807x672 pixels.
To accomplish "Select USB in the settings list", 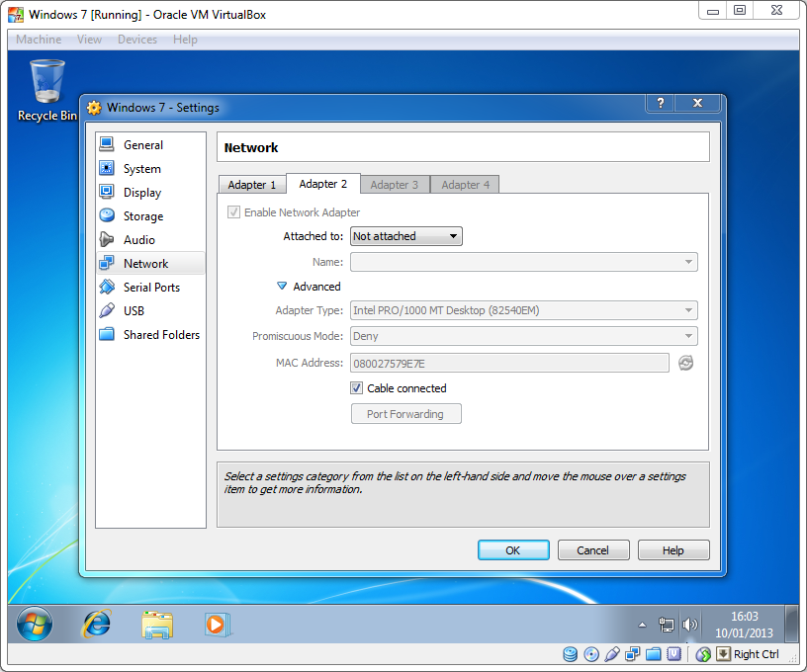I will [x=134, y=311].
